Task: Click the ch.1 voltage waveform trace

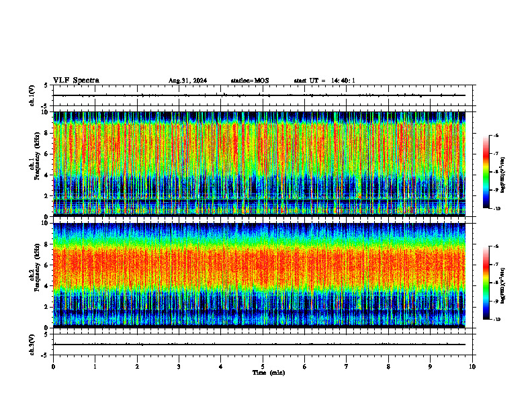Action: click(259, 95)
